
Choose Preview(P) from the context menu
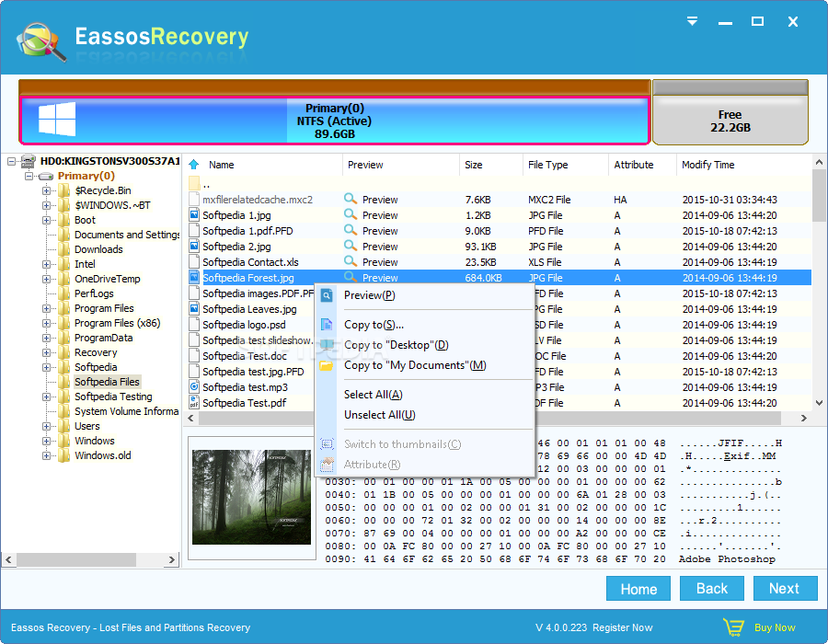(x=424, y=295)
